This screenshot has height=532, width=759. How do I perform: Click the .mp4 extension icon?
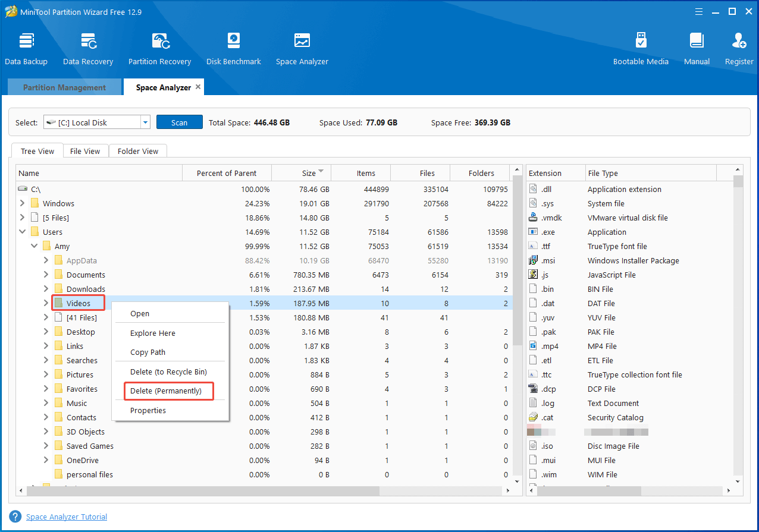click(x=534, y=346)
